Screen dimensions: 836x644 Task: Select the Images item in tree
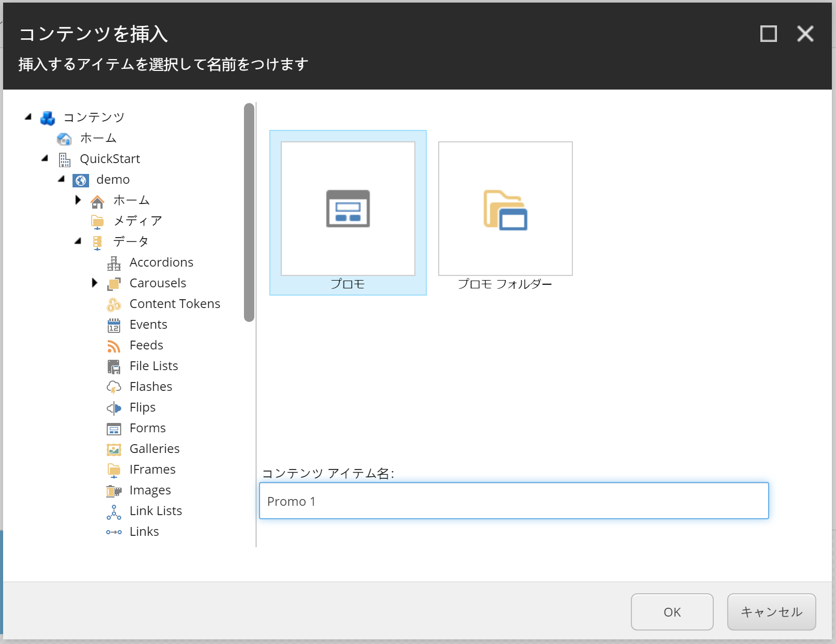[150, 490]
